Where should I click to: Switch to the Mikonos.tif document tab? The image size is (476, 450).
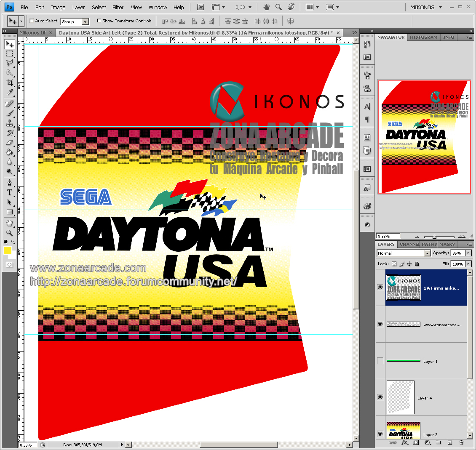(32, 33)
